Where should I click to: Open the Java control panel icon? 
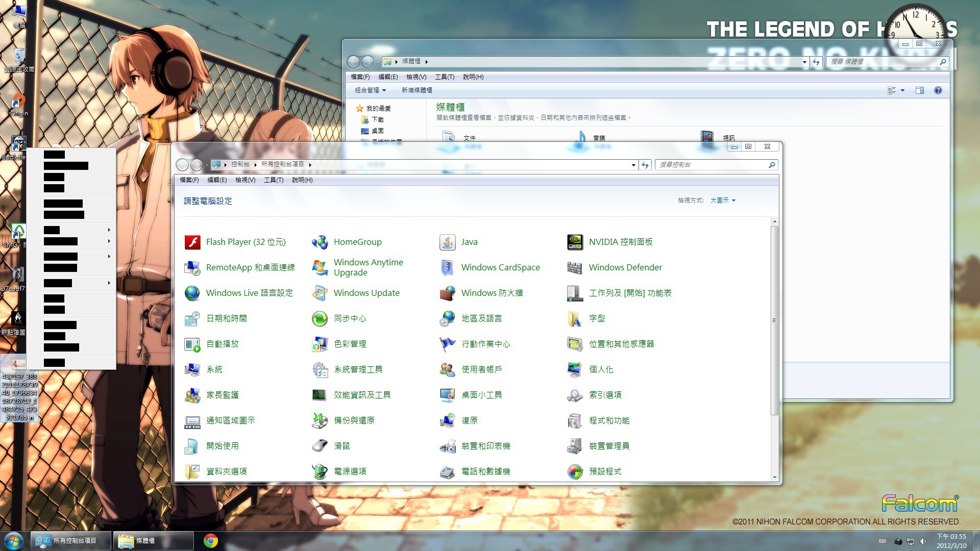tap(448, 242)
